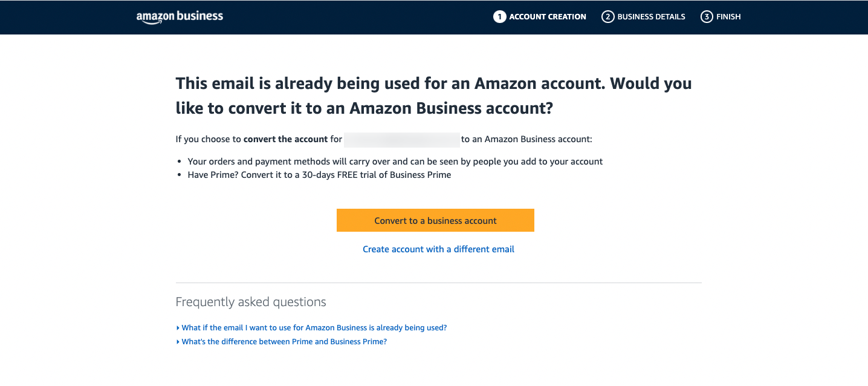Image resolution: width=868 pixels, height=386 pixels.
Task: Select the Business Details step label
Action: click(651, 17)
